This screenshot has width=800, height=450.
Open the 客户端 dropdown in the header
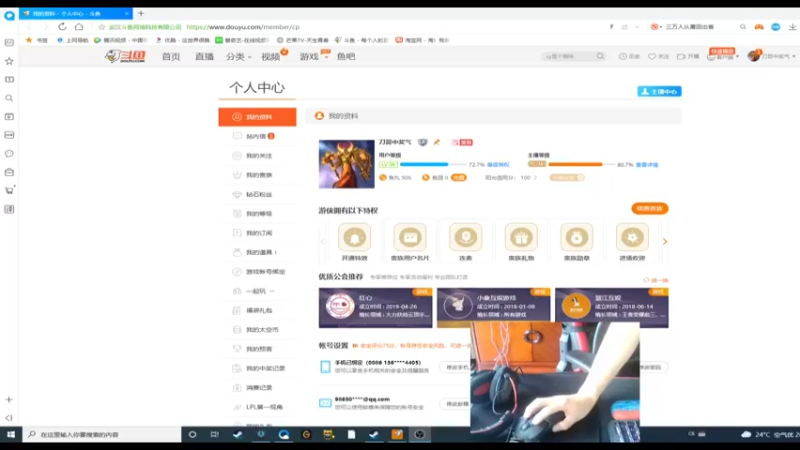click(722, 56)
